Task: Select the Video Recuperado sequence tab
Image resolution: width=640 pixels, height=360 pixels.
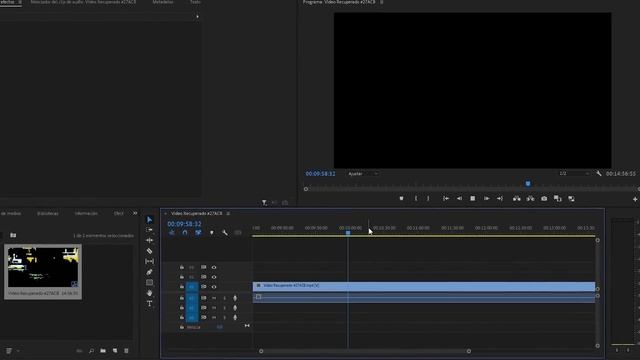Action: click(197, 213)
